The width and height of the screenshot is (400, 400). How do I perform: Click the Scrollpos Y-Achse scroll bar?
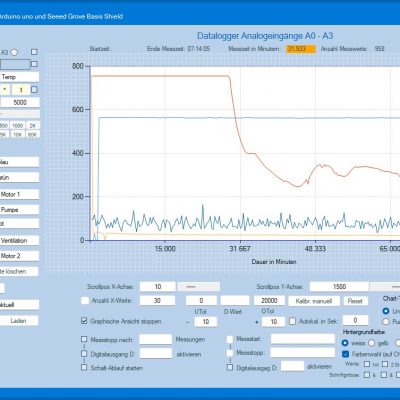pyautogui.click(x=385, y=286)
